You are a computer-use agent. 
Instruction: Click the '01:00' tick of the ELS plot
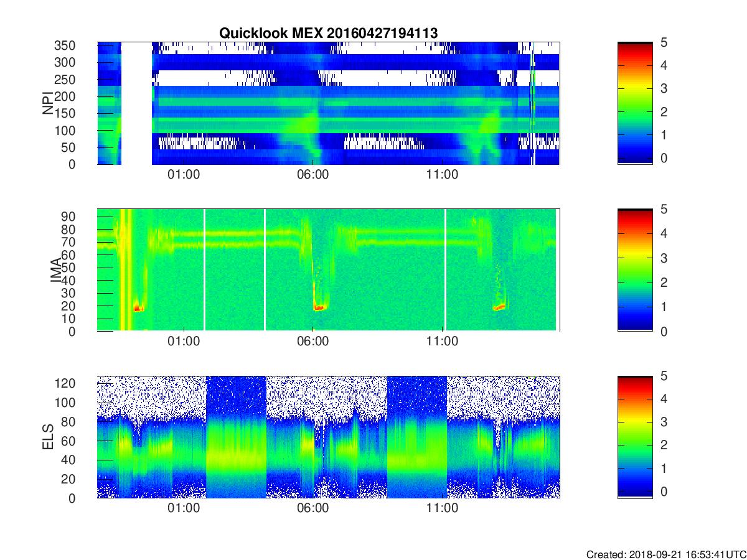(x=184, y=508)
